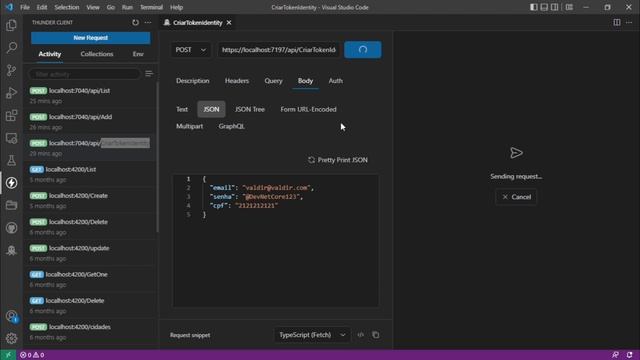Screen dimensions: 640x360
Task: Open the activity filter menu icon
Action: [149, 74]
